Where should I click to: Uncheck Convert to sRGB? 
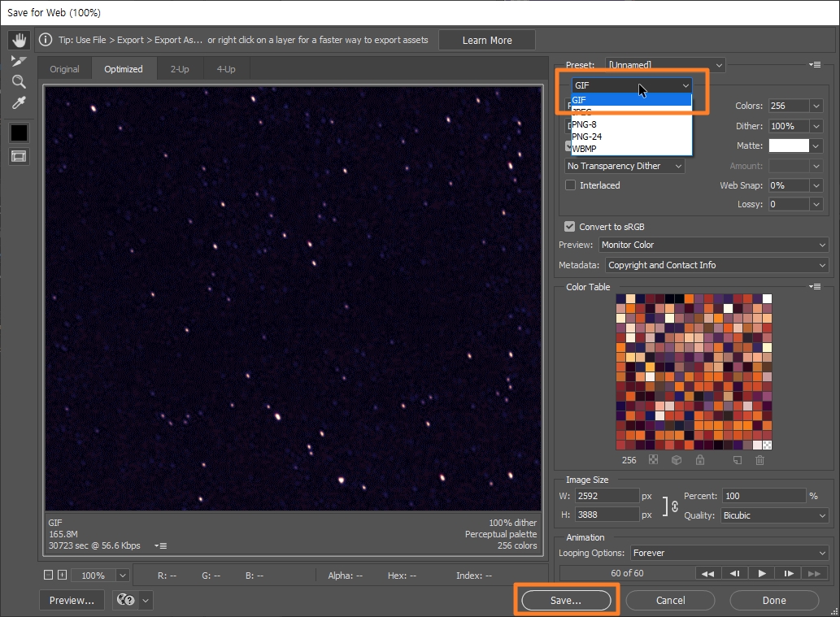[x=569, y=227]
